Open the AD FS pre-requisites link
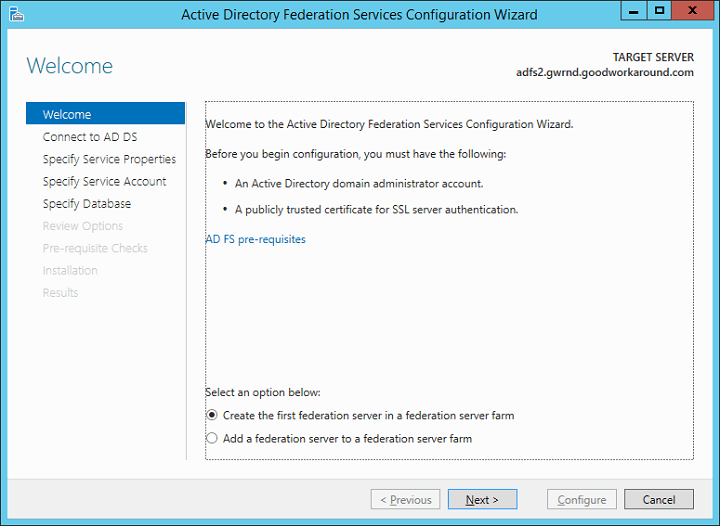Image resolution: width=720 pixels, height=526 pixels. (x=255, y=240)
